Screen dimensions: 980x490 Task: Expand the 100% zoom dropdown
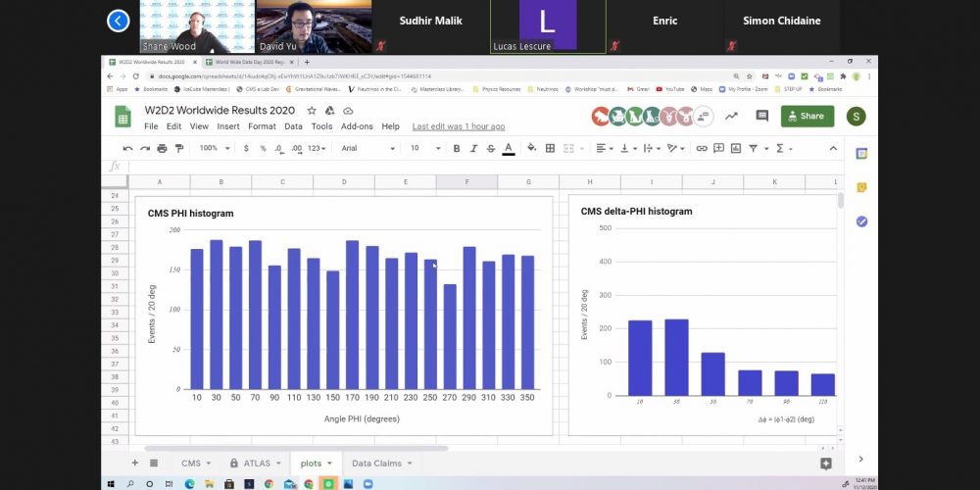point(215,148)
